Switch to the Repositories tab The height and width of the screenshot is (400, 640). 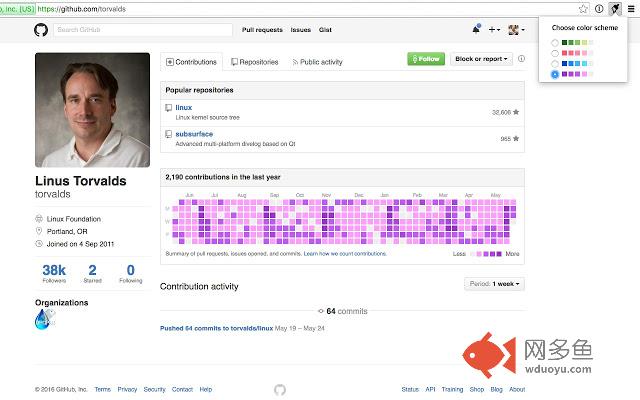pos(255,62)
